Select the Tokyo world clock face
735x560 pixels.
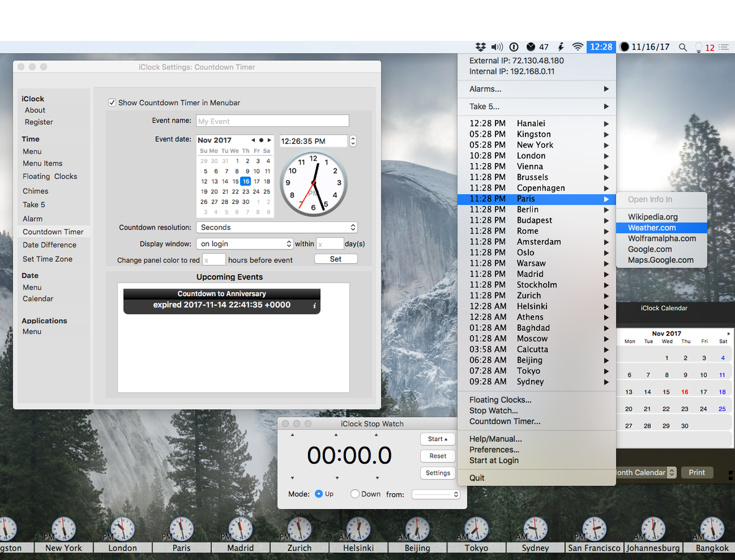476,528
